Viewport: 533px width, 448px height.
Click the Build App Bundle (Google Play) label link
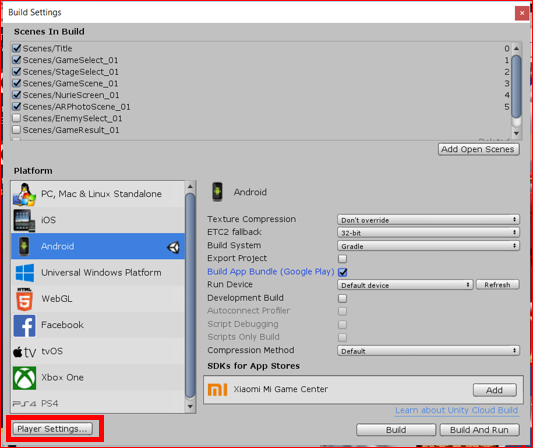(271, 272)
